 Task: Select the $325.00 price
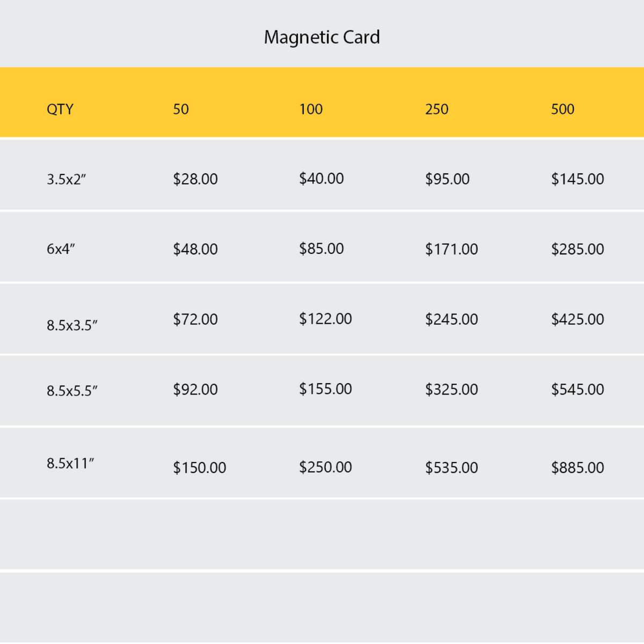click(451, 389)
